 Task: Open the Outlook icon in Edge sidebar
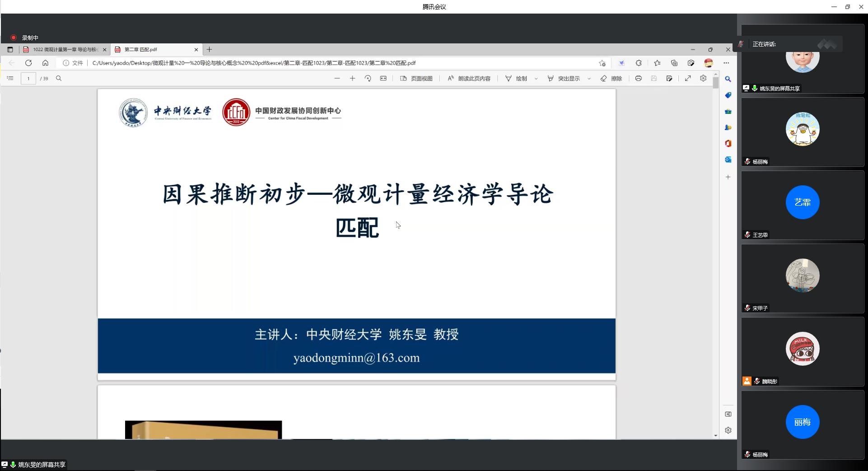[x=728, y=160]
